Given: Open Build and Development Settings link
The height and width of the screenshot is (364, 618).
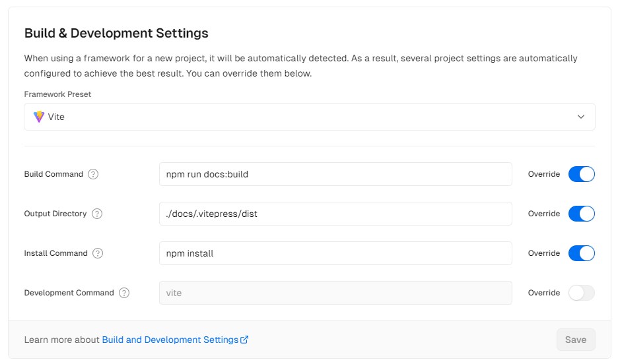Looking at the screenshot, I should [170, 340].
